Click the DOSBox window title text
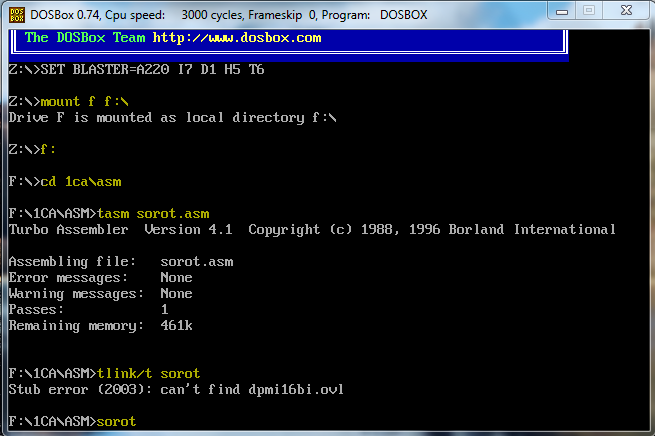The image size is (655, 436). click(x=229, y=15)
